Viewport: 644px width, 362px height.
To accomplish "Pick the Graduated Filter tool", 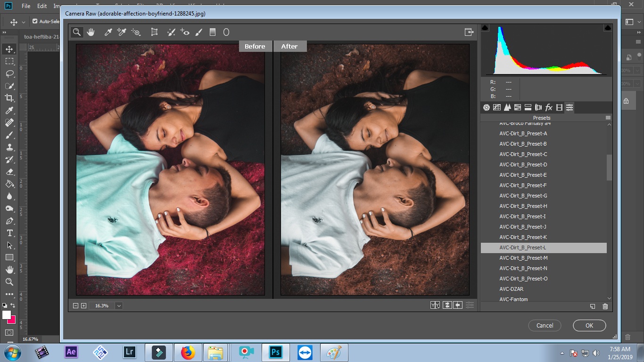I will [213, 32].
